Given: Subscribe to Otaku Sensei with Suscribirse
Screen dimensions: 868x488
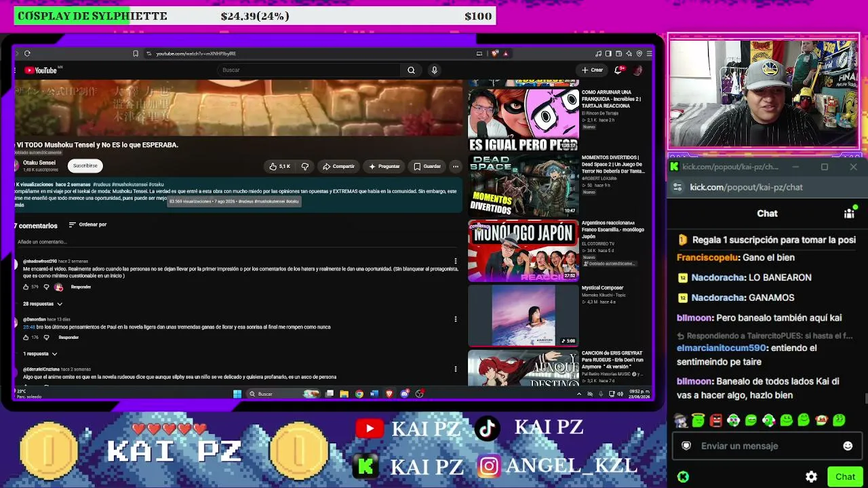Looking at the screenshot, I should pos(85,165).
